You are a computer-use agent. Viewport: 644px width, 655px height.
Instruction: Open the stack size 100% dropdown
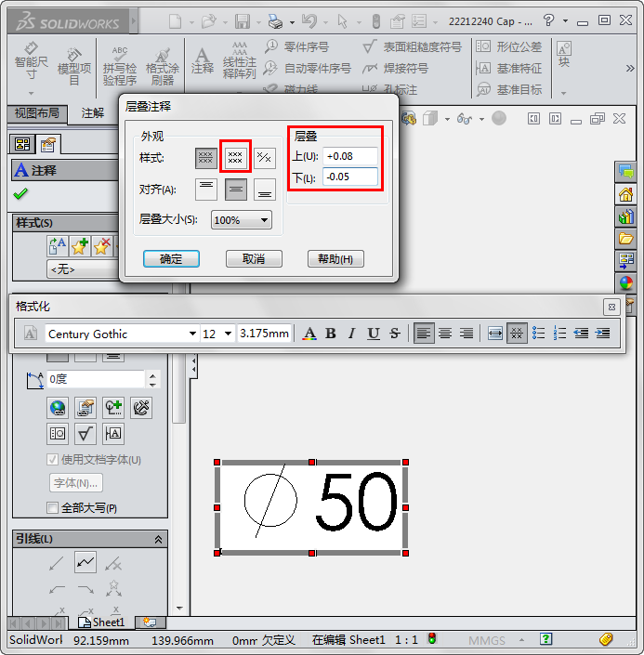point(241,219)
